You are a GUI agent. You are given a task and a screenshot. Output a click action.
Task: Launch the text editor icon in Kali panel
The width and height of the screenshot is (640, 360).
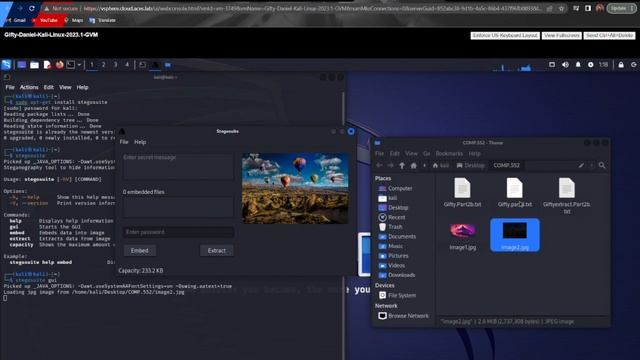click(x=47, y=64)
